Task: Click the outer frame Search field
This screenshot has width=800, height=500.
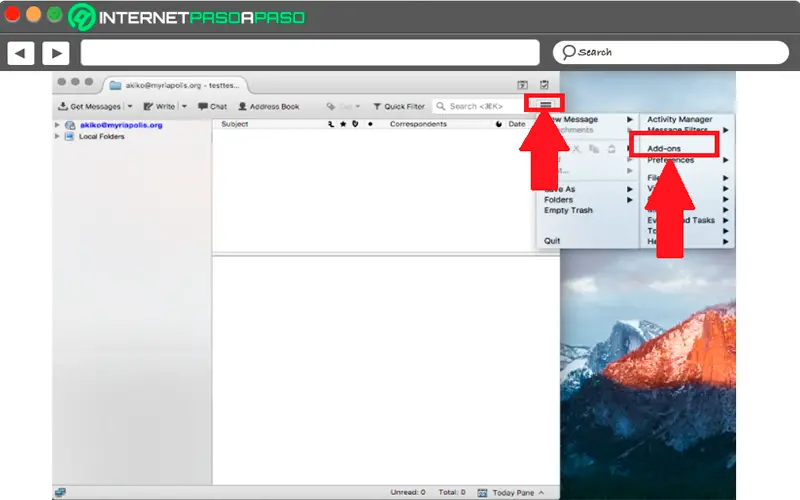Action: [x=671, y=52]
